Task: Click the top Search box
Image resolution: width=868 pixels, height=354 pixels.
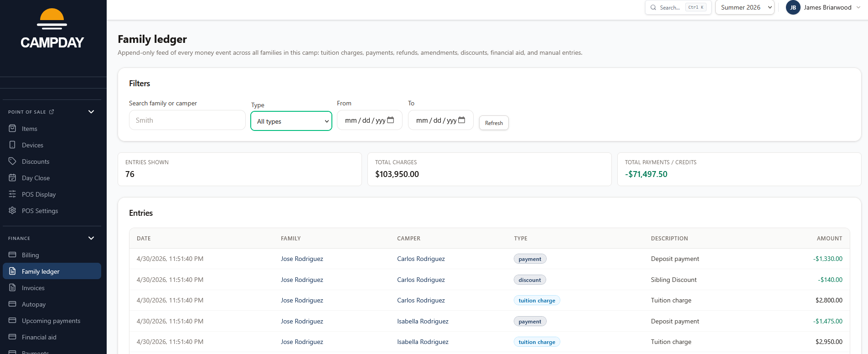Action: pos(678,7)
